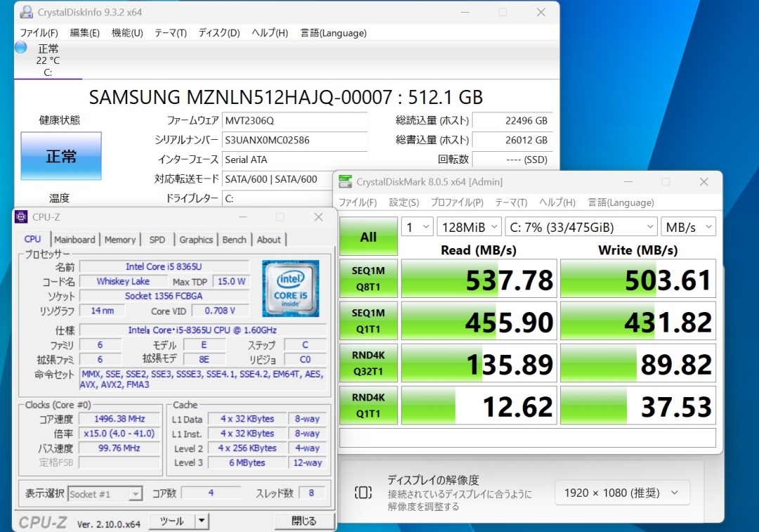This screenshot has height=532, width=759.
Task: Open the drive dropdown showing C: 7%
Action: point(581,227)
